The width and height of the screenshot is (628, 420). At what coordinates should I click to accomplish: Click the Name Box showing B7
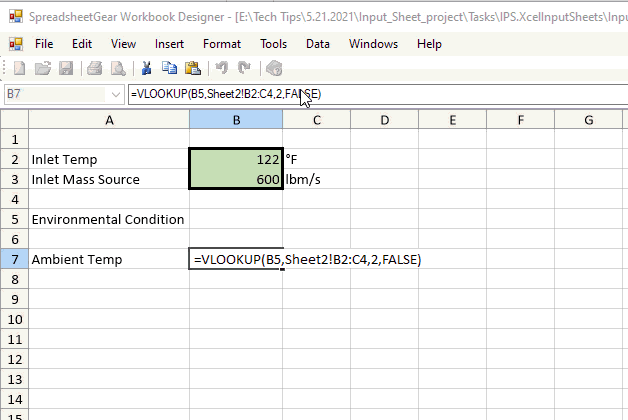click(55, 94)
